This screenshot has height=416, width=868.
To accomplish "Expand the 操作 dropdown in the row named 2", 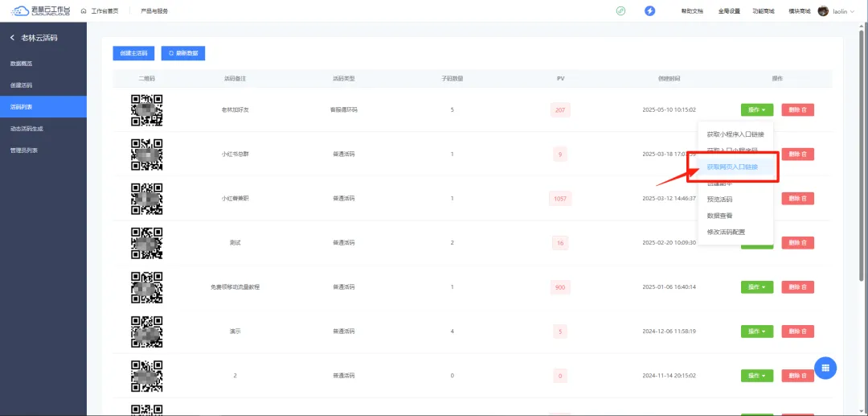I will point(757,376).
